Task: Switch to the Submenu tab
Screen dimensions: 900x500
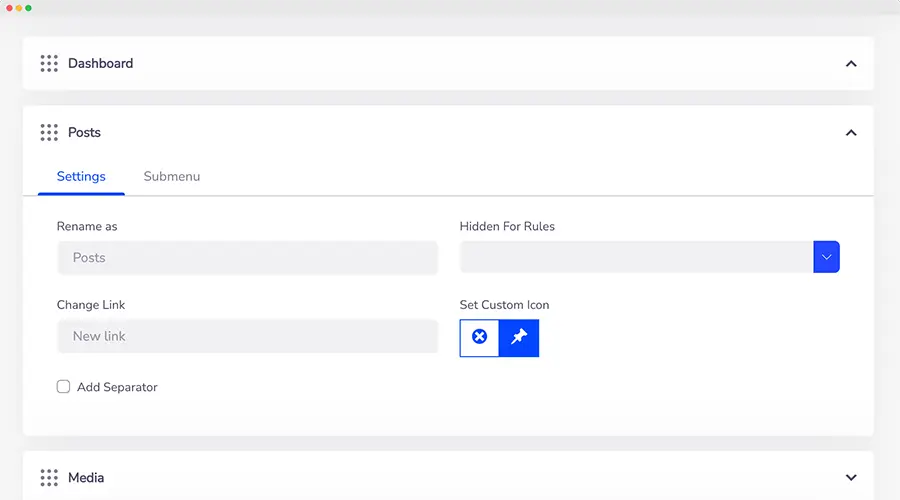Action: [x=172, y=176]
